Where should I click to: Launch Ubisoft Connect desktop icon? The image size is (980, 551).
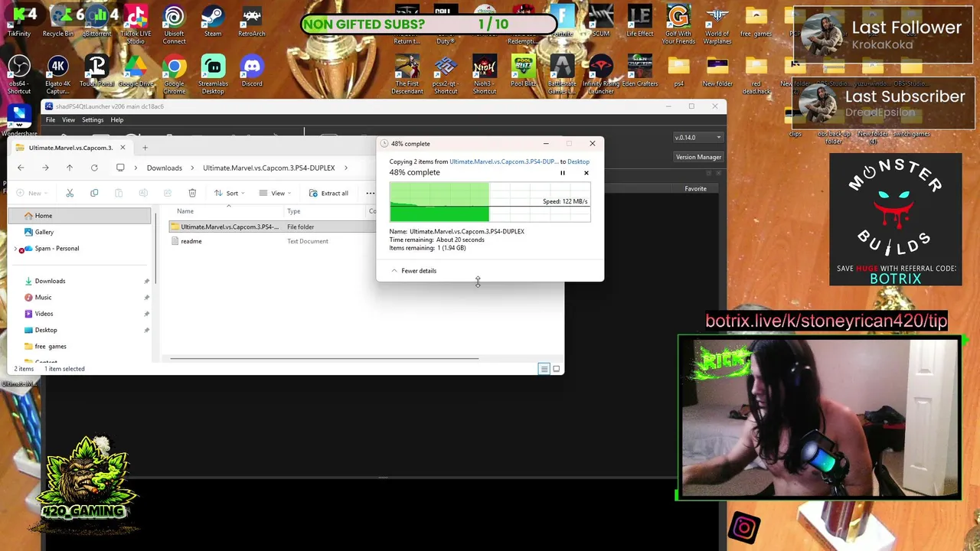[x=174, y=23]
